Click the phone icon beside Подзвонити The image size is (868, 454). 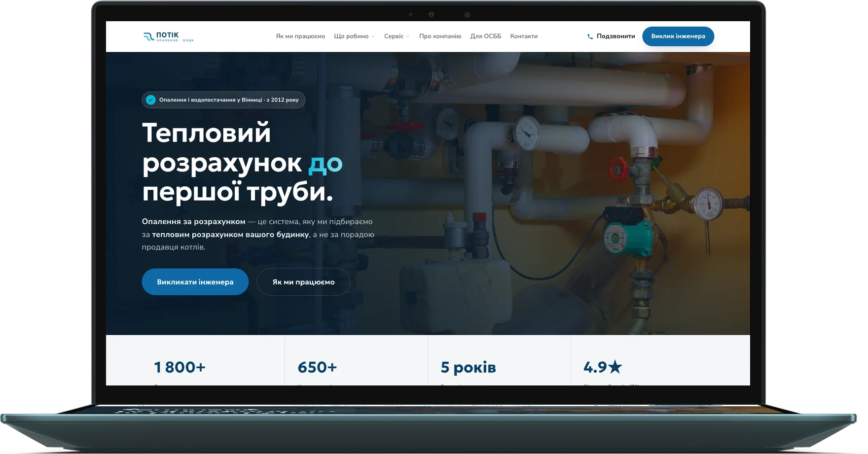point(590,36)
